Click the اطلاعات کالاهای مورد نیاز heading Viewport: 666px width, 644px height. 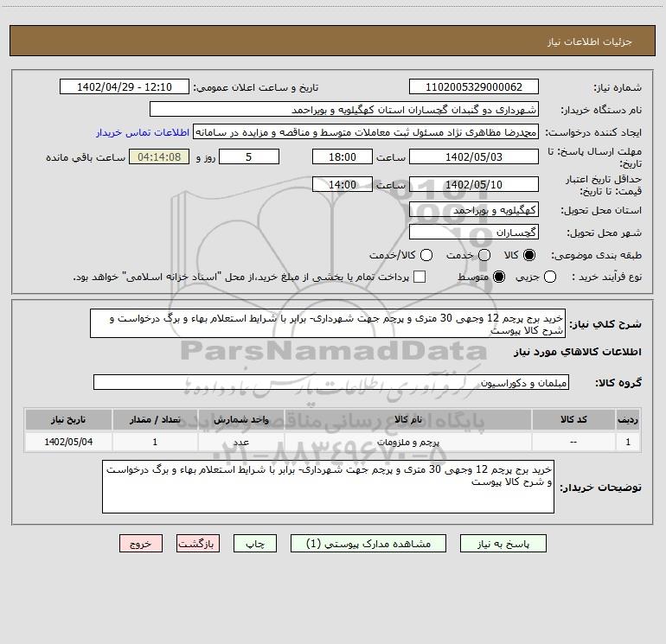click(578, 352)
